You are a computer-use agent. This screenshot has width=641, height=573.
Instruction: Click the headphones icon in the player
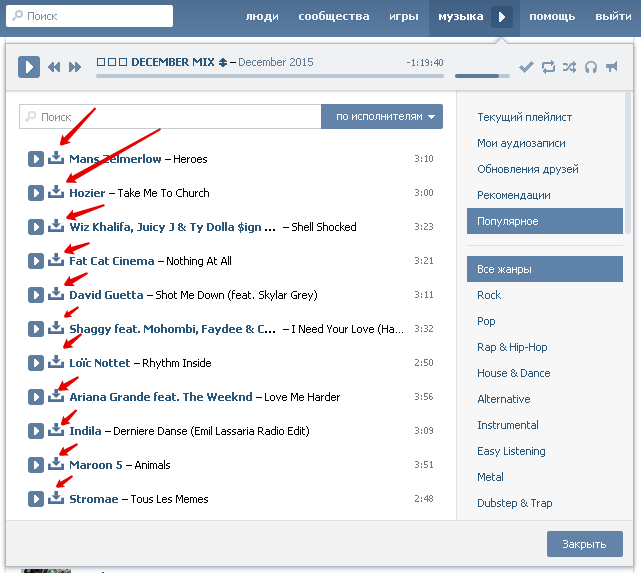(x=591, y=67)
